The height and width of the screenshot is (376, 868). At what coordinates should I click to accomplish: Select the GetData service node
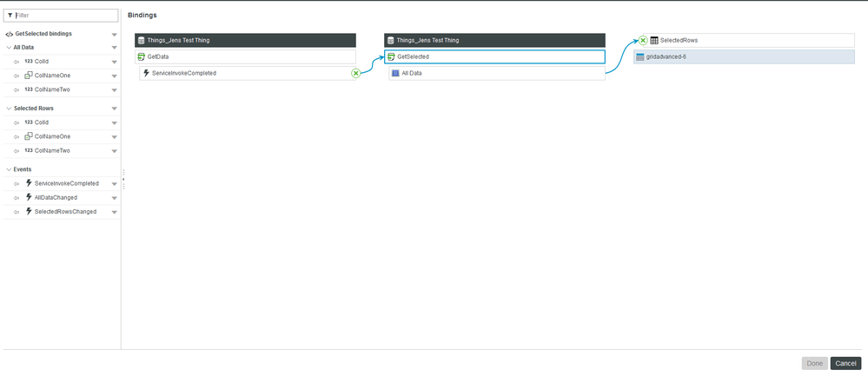point(245,56)
